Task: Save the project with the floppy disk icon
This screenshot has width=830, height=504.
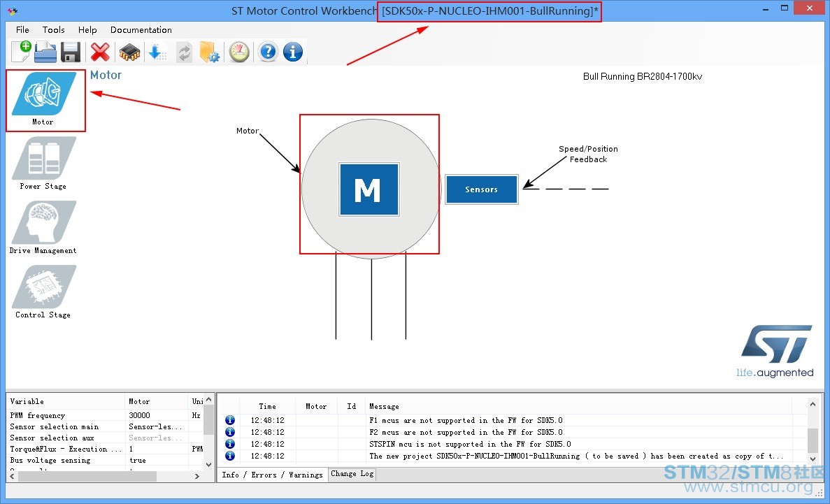Action: click(71, 52)
